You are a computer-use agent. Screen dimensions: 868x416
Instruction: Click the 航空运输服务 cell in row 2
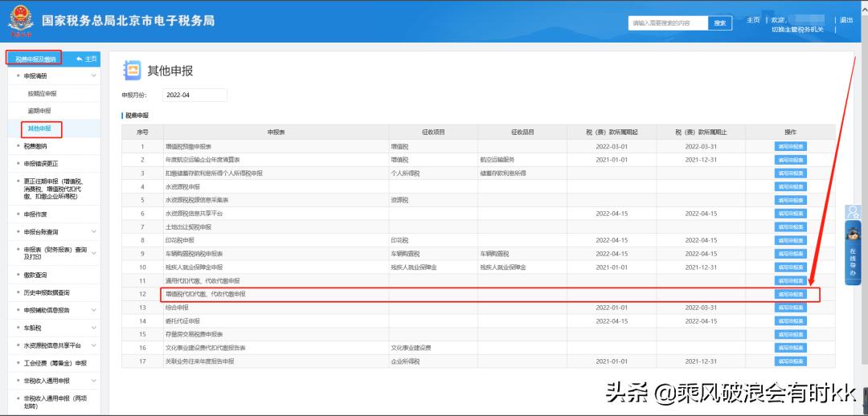(x=498, y=159)
